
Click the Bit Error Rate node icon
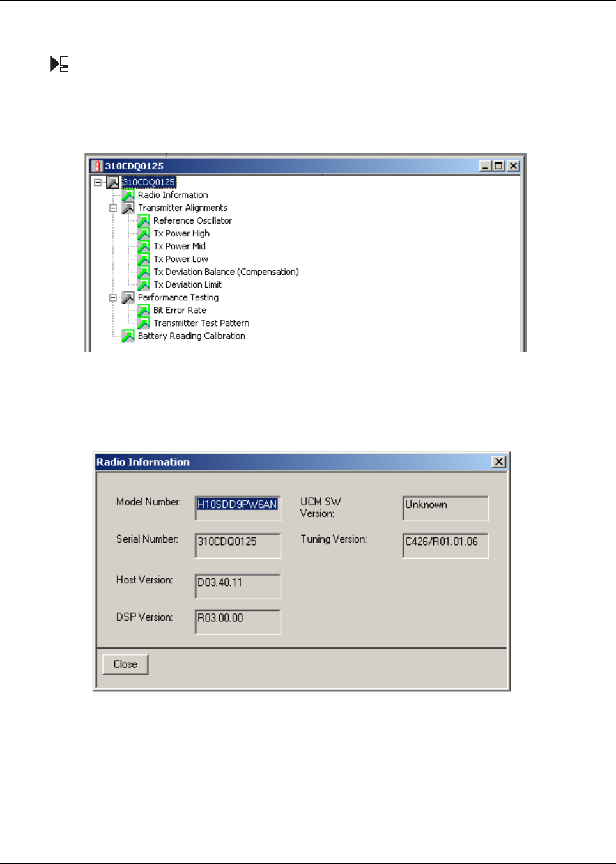[x=143, y=310]
